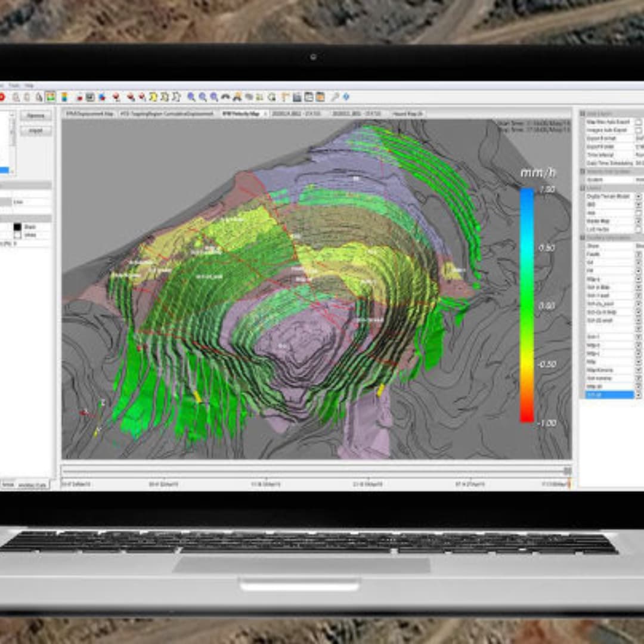
Task: Select the Black color swatch
Action: pyautogui.click(x=17, y=227)
